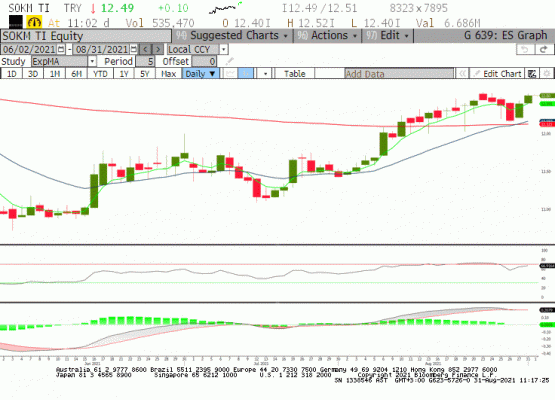Image resolution: width=555 pixels, height=400 pixels.
Task: Select the 3D range tab
Action: (x=33, y=74)
